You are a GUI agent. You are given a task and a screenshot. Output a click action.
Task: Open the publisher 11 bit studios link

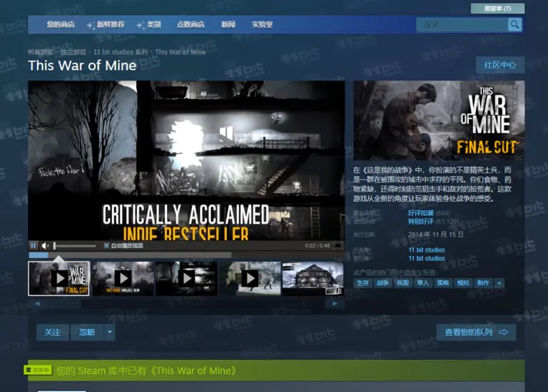coord(427,258)
